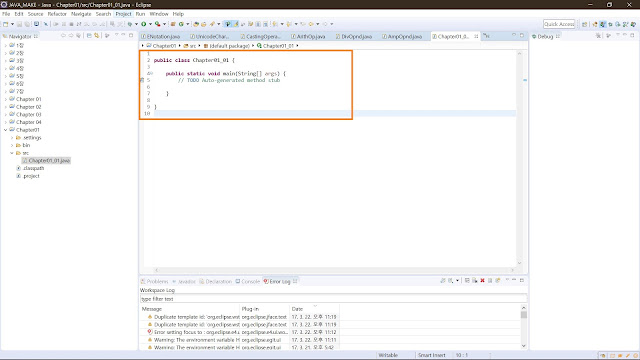Close the Chapter01_01 editor tab X
640x360 pixels.
click(x=476, y=36)
